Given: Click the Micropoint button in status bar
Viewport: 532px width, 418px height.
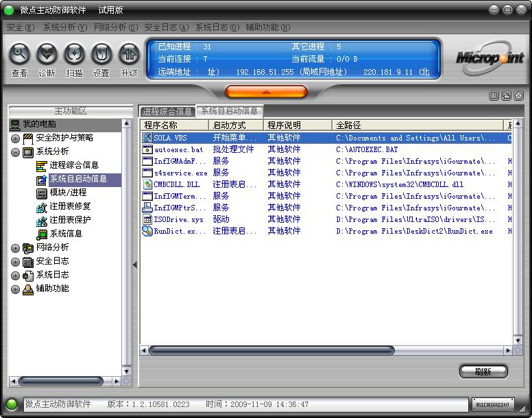Looking at the screenshot, I should point(493,404).
